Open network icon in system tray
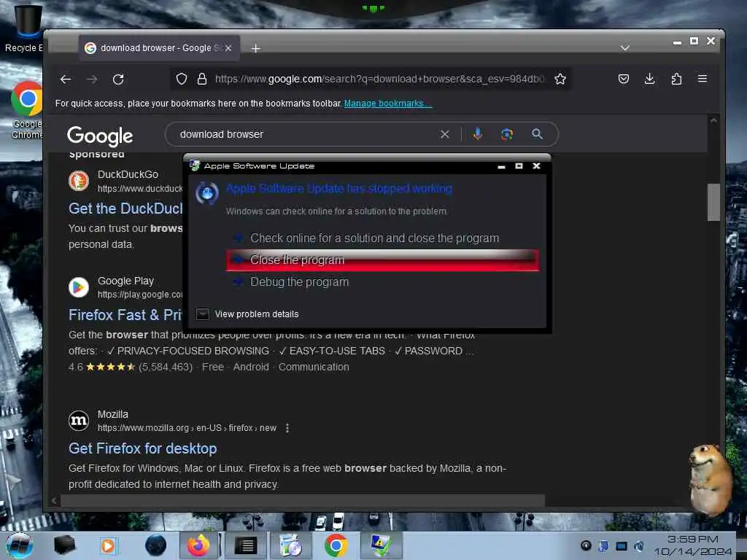Screen dimensions: 747x560 (x=622, y=546)
